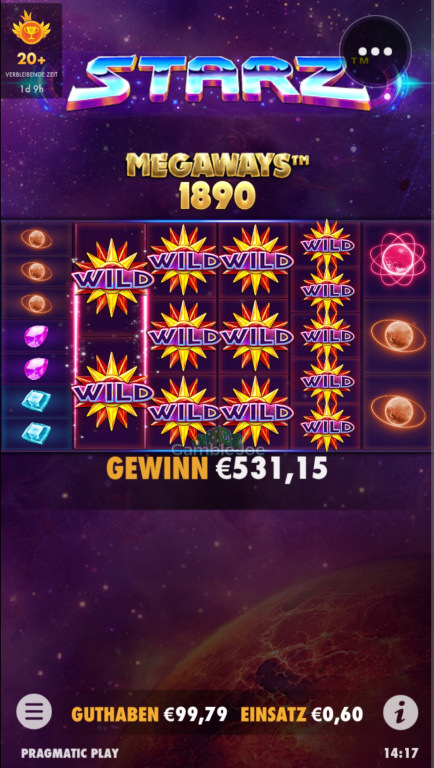The image size is (434, 768).
Task: Select the topmost orange planet on the first reel
Action: pyautogui.click(x=36, y=239)
